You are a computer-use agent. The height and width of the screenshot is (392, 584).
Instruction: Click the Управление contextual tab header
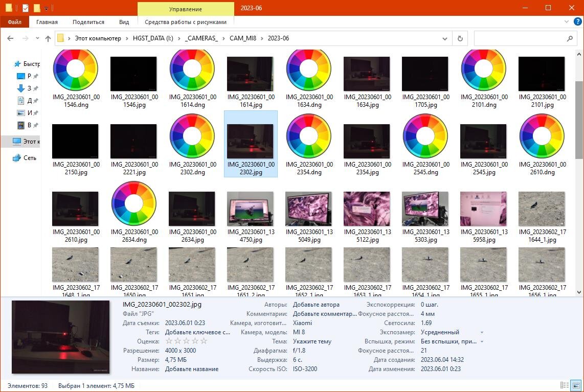[x=186, y=9]
